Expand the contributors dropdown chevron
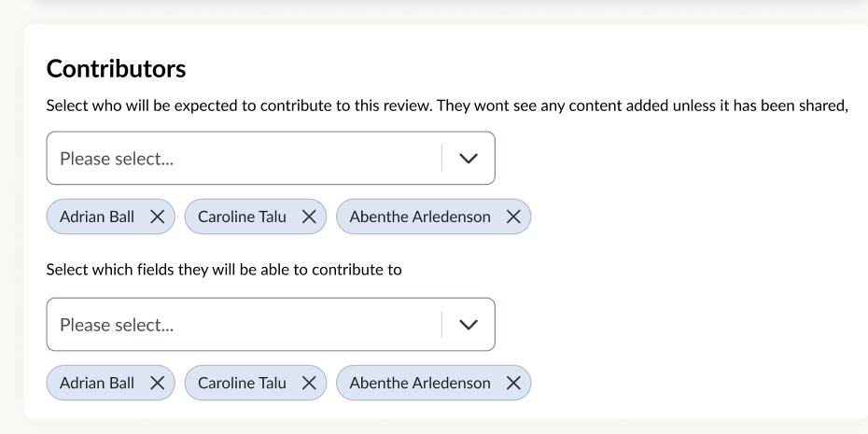The height and width of the screenshot is (434, 868). tap(469, 159)
